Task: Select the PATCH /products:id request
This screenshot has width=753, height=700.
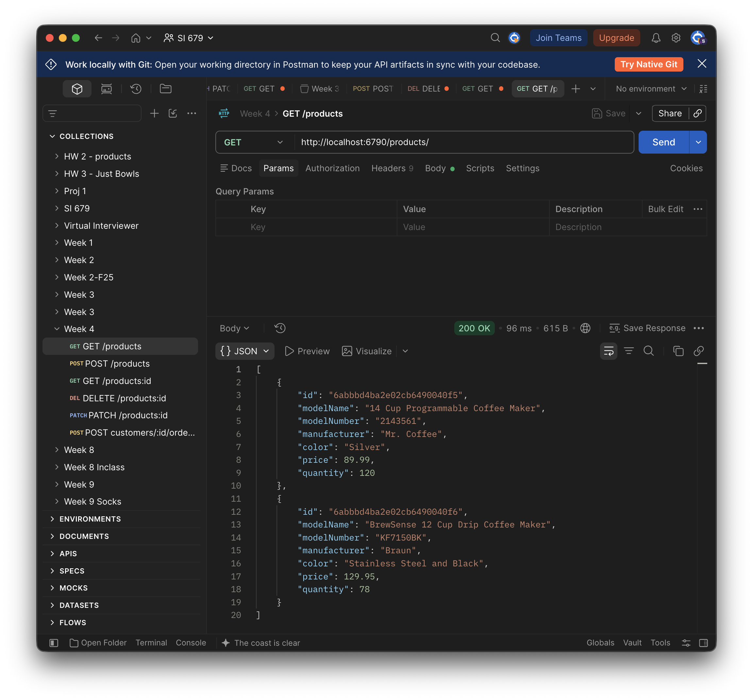Action: (121, 415)
